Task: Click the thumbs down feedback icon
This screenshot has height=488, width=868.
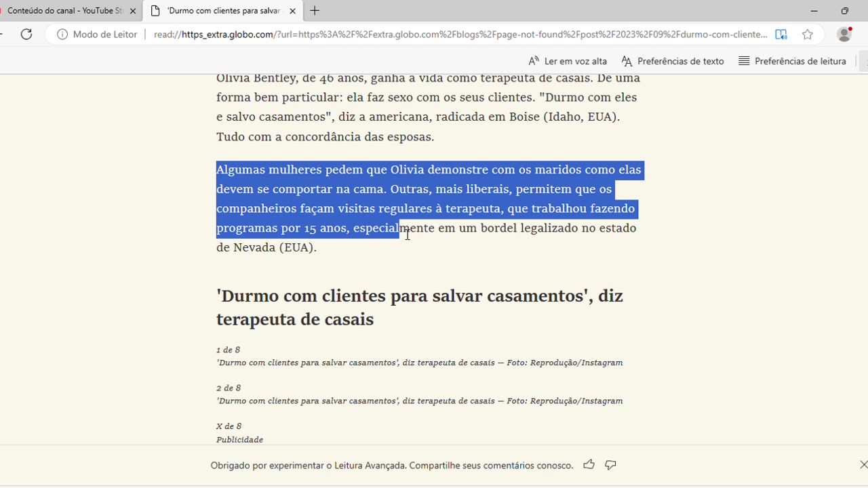Action: 610,465
